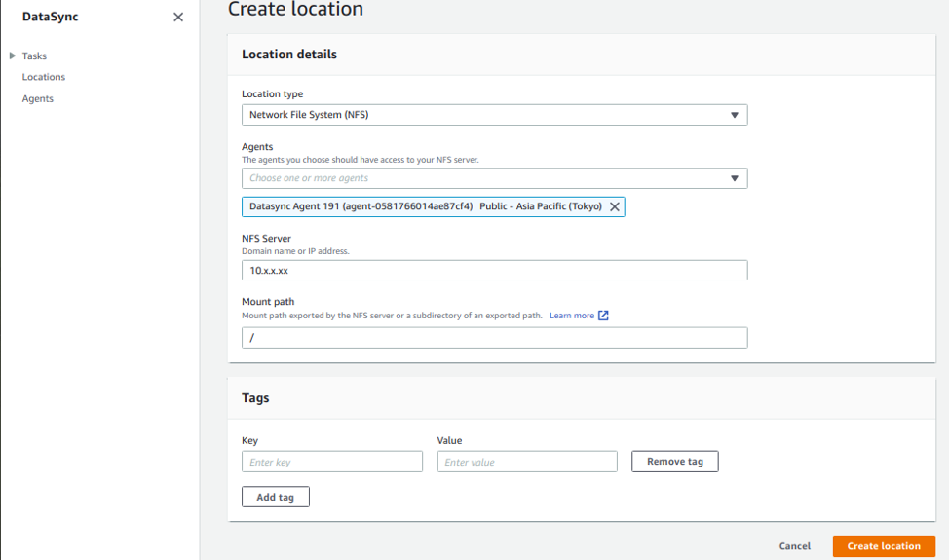Open the Location type dropdown
949x560 pixels.
(494, 115)
